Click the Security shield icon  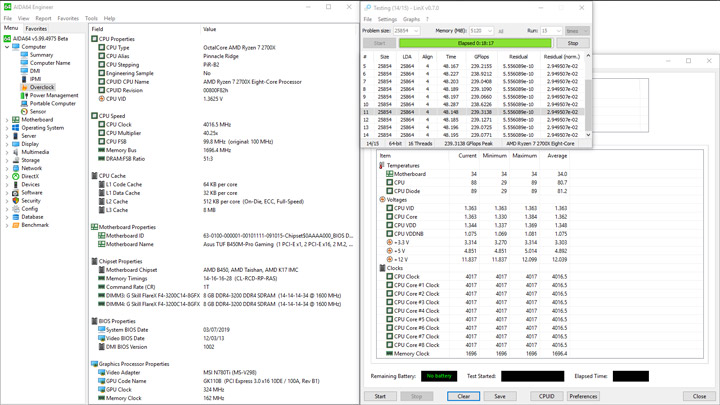pyautogui.click(x=16, y=201)
